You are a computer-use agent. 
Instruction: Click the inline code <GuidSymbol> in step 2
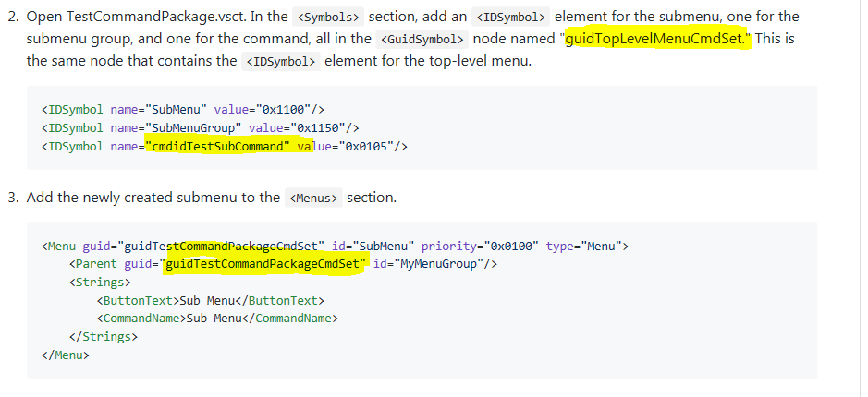click(422, 40)
